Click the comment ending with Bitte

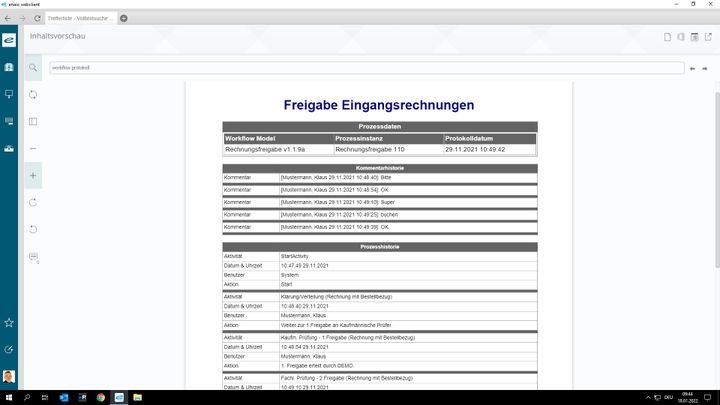coord(336,178)
